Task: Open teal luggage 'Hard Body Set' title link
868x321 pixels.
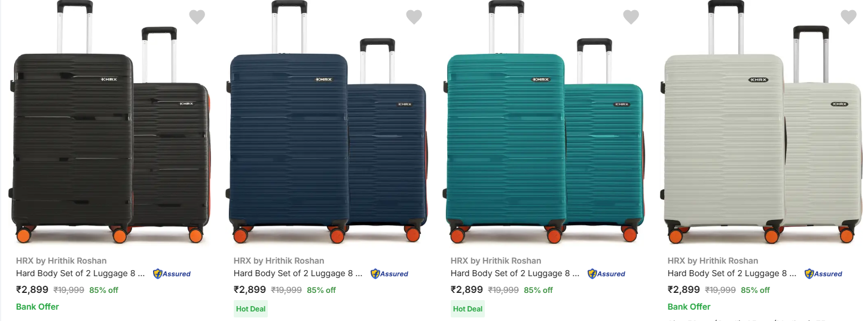Action: pos(515,273)
